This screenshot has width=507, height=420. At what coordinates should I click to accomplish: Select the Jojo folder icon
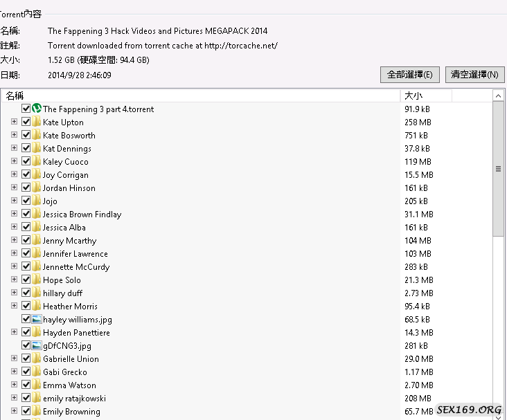(x=37, y=201)
